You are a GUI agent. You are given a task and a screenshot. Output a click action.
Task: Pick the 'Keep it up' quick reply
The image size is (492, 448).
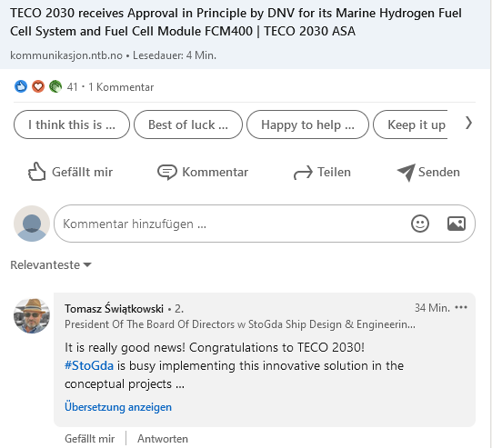[x=410, y=124]
